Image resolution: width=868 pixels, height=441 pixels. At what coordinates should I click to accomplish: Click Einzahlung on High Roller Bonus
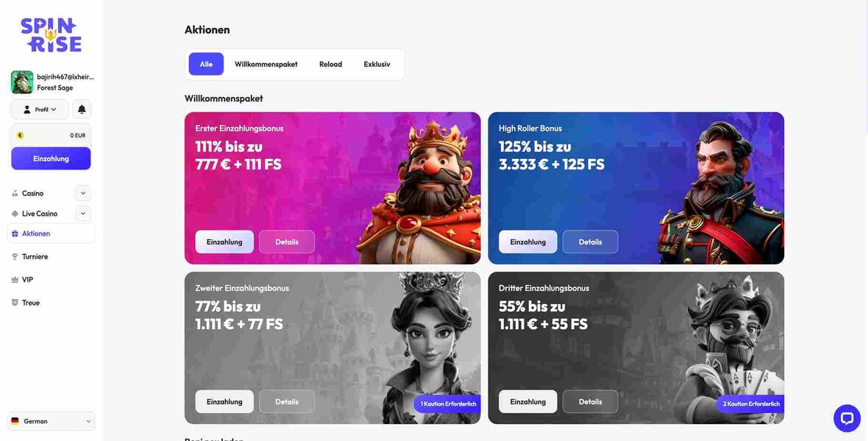(528, 242)
